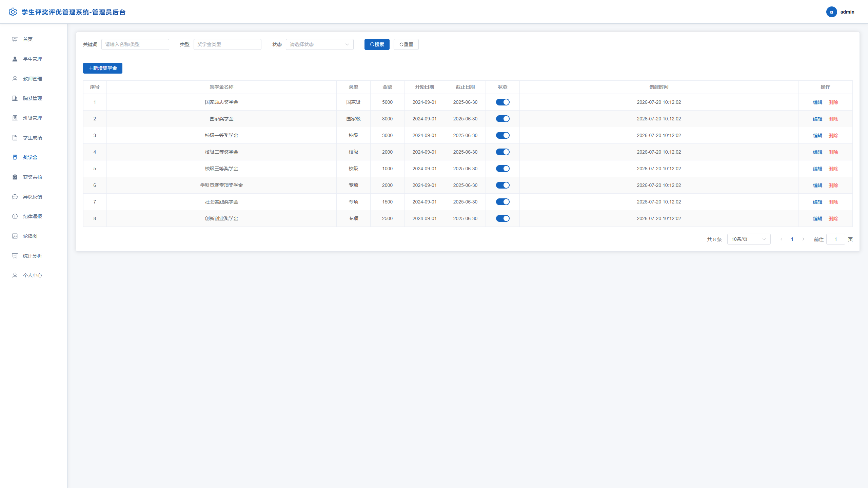Click the 获奖审核 clipboard icon

click(x=15, y=177)
